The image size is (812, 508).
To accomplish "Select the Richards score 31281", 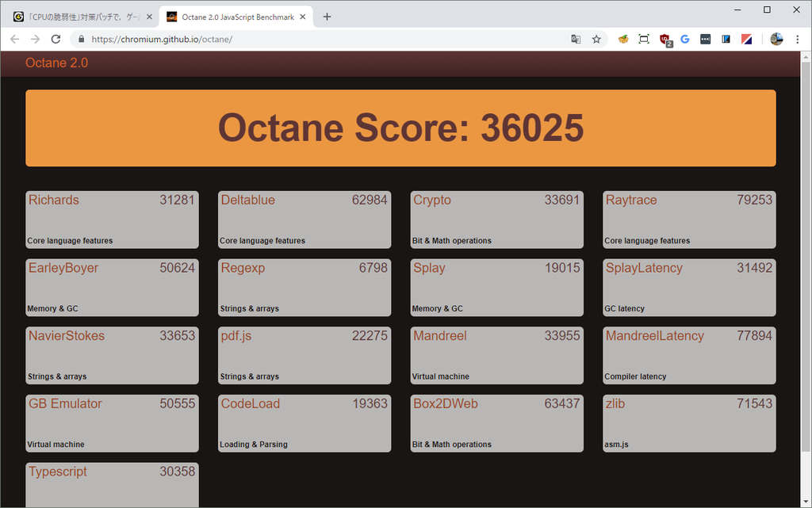I will 177,201.
